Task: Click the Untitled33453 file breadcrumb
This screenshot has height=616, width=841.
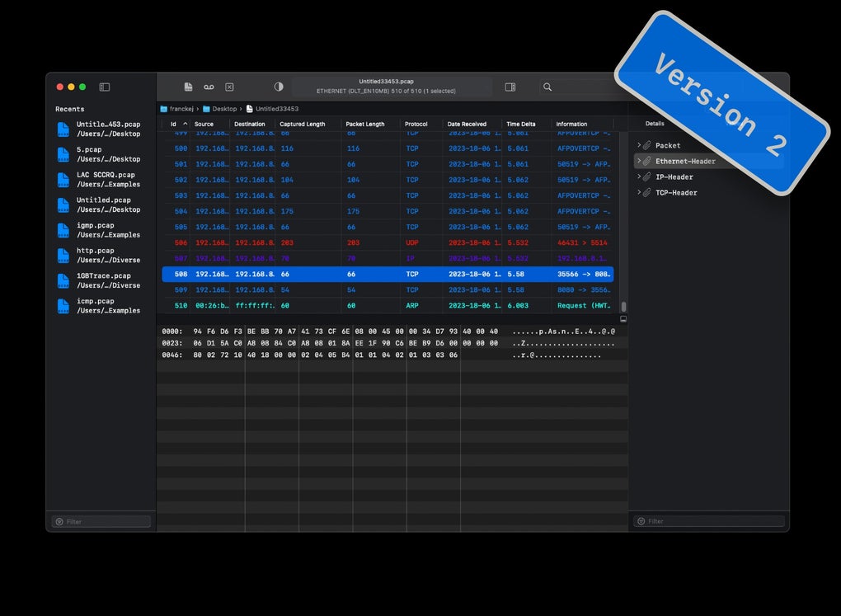Action: (272, 109)
